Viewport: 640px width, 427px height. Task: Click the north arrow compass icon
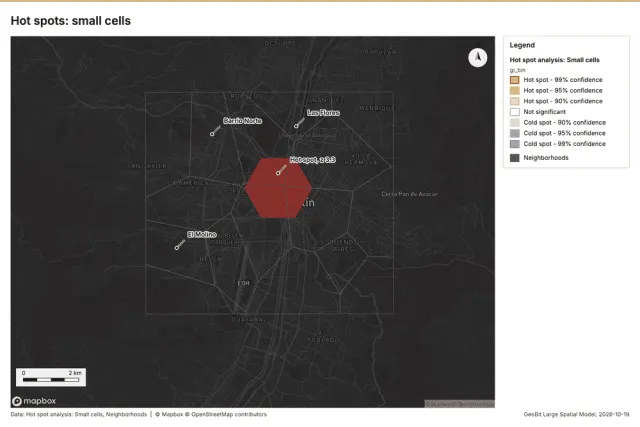coord(477,58)
